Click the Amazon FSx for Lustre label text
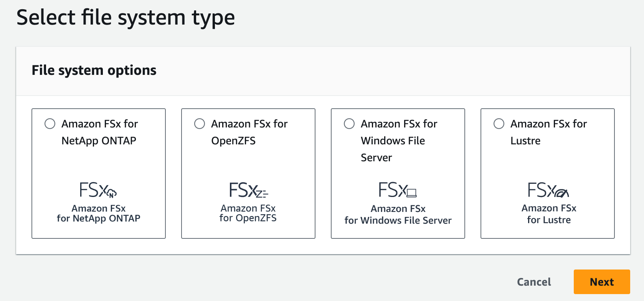This screenshot has width=644, height=301. click(548, 132)
